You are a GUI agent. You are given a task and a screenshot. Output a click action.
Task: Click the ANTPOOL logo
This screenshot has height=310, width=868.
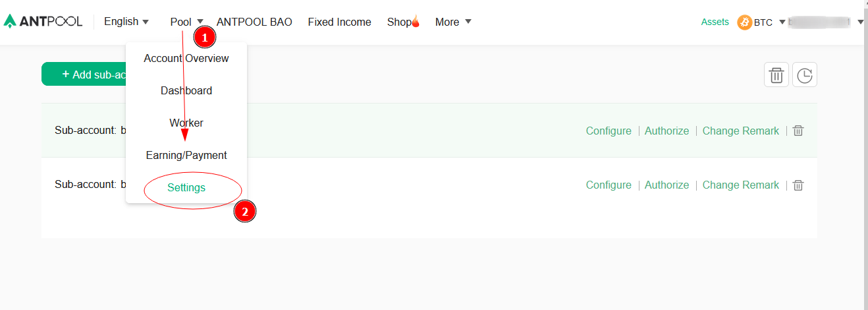click(x=43, y=21)
